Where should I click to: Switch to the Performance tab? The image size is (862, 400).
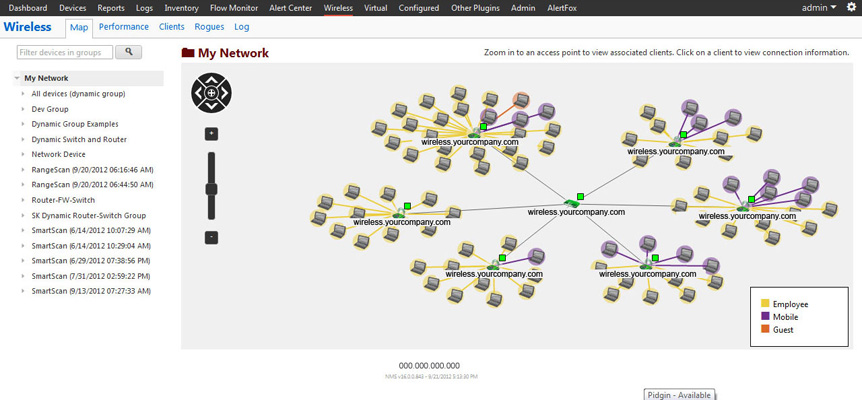[x=124, y=27]
